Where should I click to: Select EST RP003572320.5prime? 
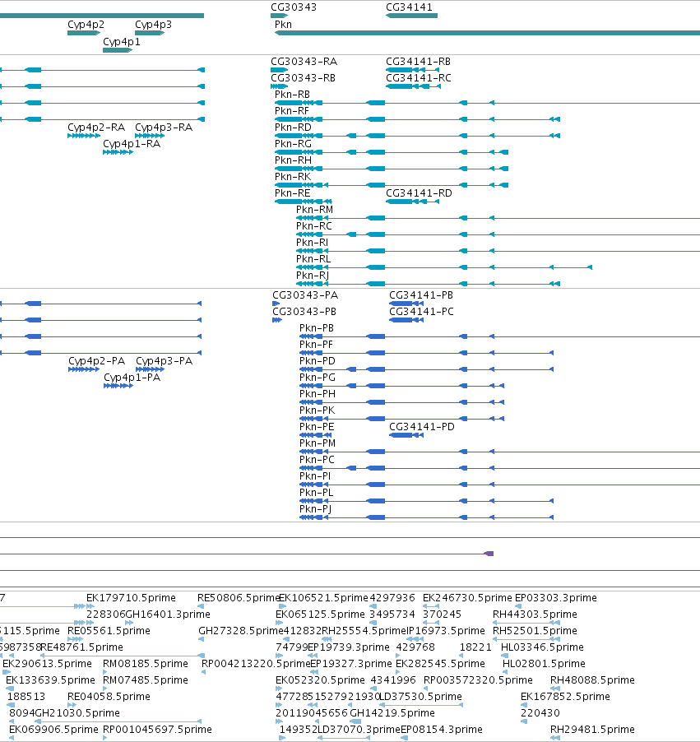478,680
